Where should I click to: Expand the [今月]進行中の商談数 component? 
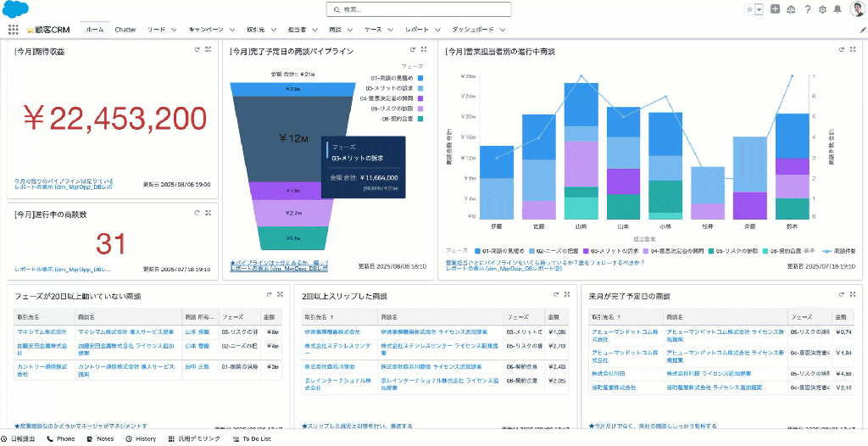point(209,213)
